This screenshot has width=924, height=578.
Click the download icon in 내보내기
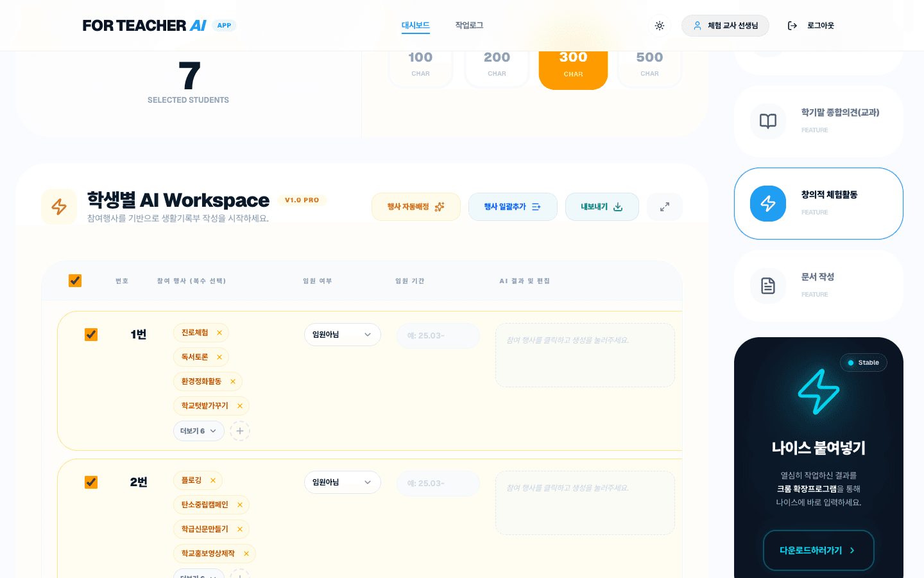618,207
